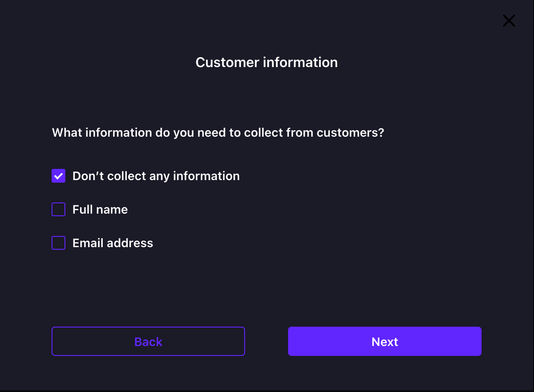534x392 pixels.
Task: Close the Customer information dialog
Action: (509, 21)
